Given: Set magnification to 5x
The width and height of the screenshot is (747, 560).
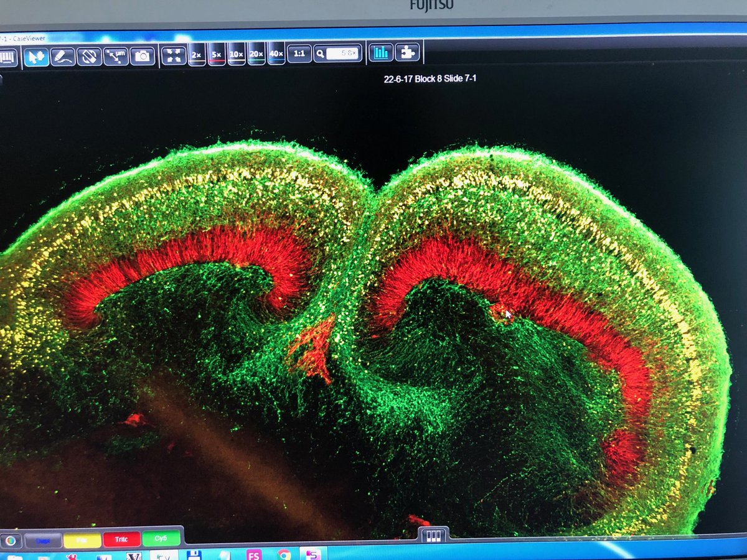Looking at the screenshot, I should pos(217,54).
